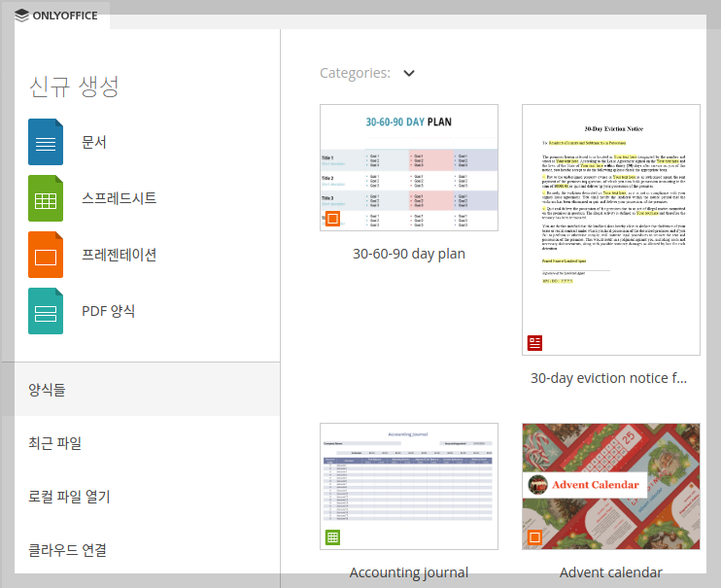
Task: Open the 30-day eviction notice thumbnail
Action: (x=610, y=229)
